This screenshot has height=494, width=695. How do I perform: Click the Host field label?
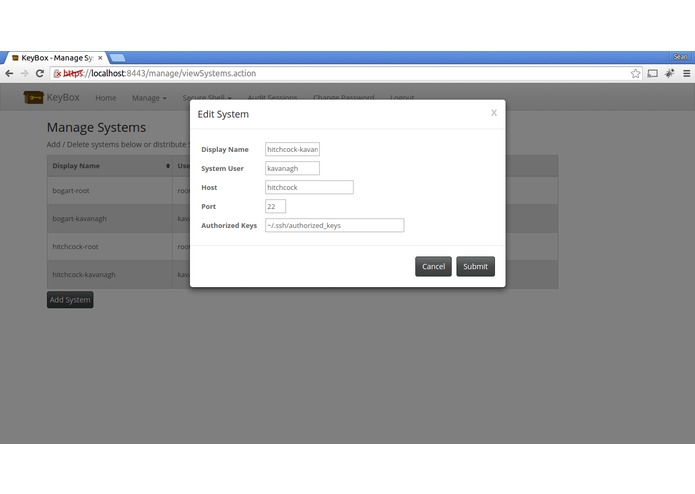209,187
